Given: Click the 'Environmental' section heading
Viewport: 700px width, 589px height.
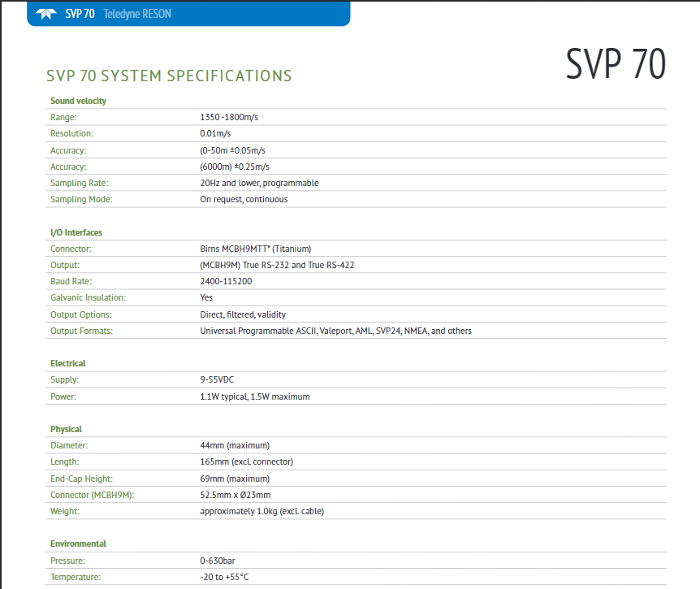Looking at the screenshot, I should [x=78, y=544].
